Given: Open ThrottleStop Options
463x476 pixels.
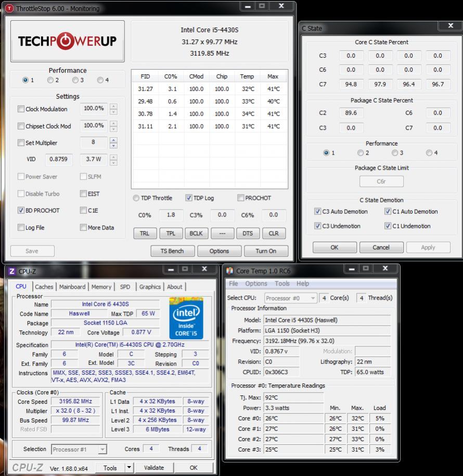Looking at the screenshot, I should (219, 251).
